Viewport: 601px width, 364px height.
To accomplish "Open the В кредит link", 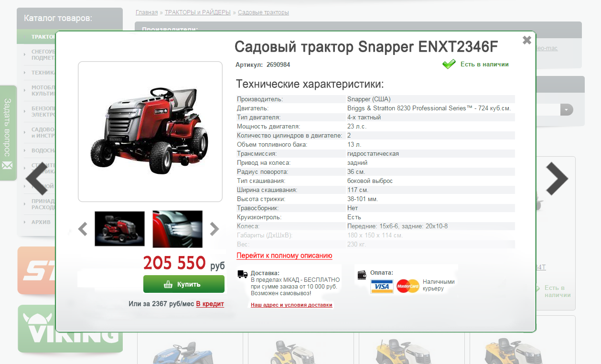I will click(x=210, y=304).
